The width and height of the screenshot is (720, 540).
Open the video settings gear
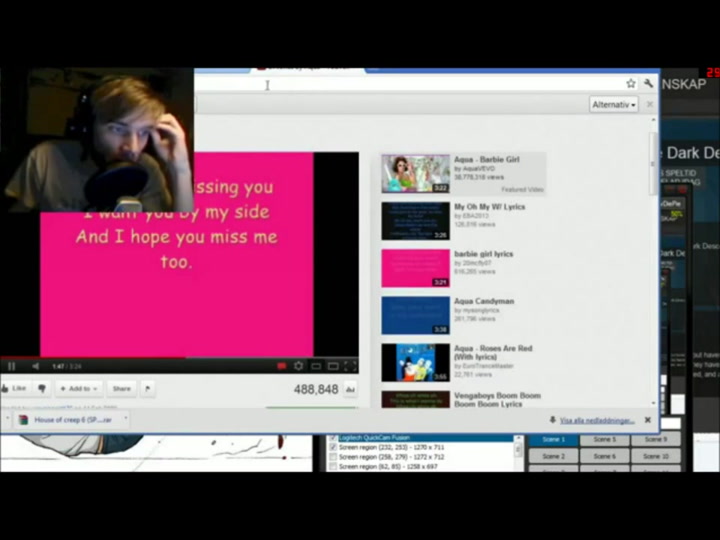[x=298, y=366]
